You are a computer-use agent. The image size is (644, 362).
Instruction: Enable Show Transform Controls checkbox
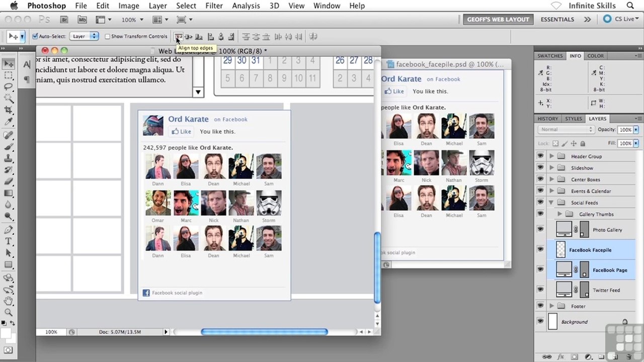(x=107, y=36)
